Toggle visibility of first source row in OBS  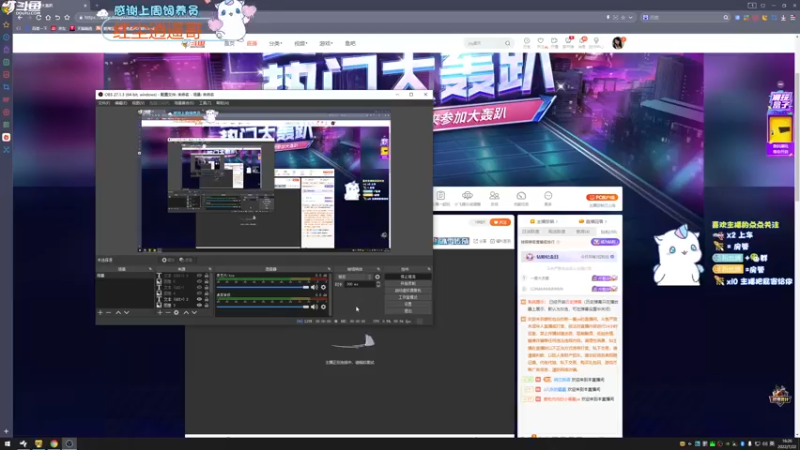tap(199, 276)
